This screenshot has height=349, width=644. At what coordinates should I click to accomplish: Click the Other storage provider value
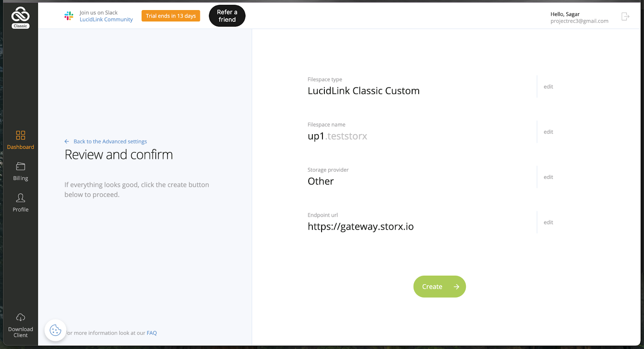(321, 181)
